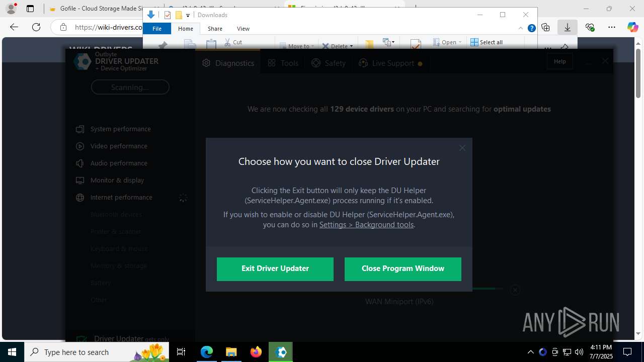Expand quick access toolbar customize arrow
The width and height of the screenshot is (644, 362).
tap(188, 15)
